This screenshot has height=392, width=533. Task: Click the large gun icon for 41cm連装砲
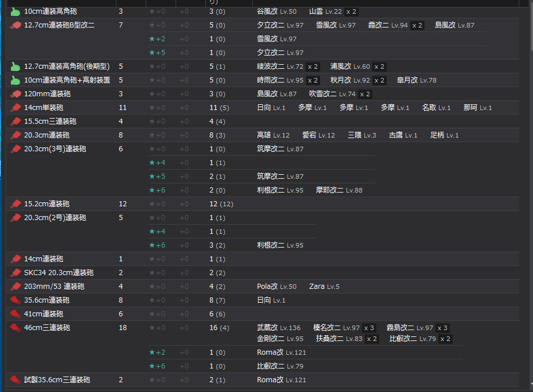[x=15, y=314]
